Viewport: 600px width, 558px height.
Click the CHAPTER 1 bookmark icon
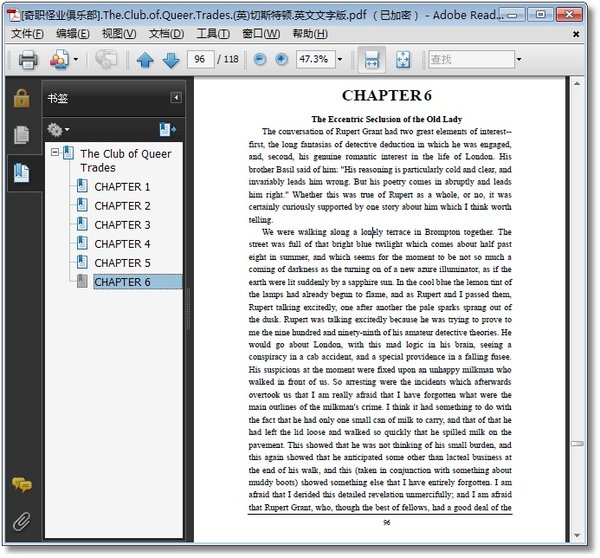[82, 186]
